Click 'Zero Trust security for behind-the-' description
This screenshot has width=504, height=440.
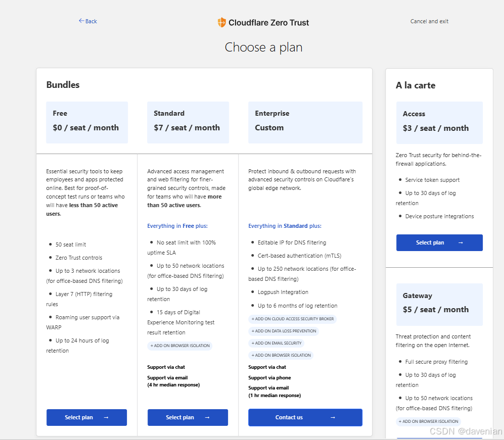click(438, 155)
